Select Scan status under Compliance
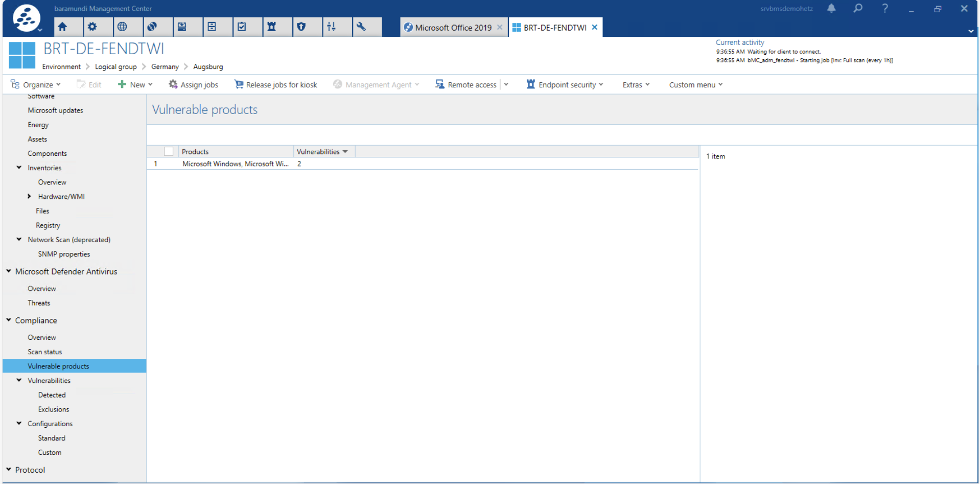The image size is (980, 484). point(45,352)
